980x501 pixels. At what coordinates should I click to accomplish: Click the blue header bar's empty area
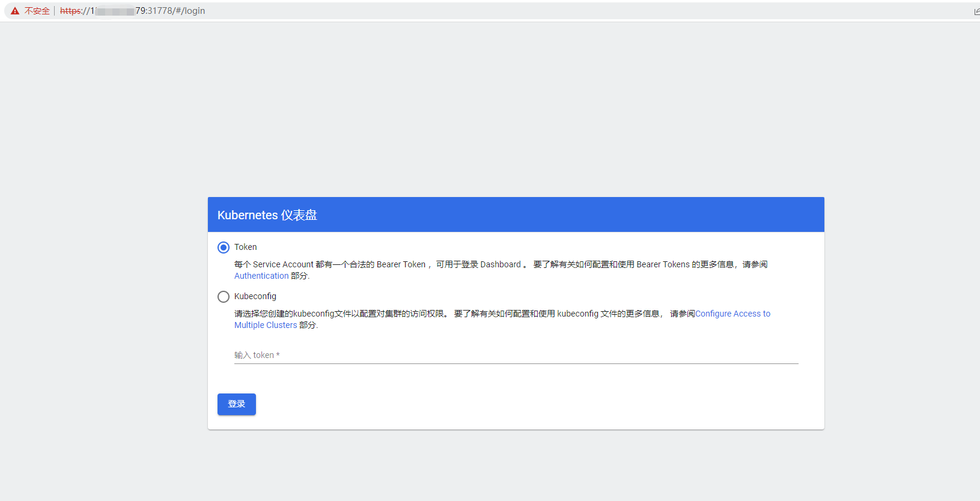571,215
